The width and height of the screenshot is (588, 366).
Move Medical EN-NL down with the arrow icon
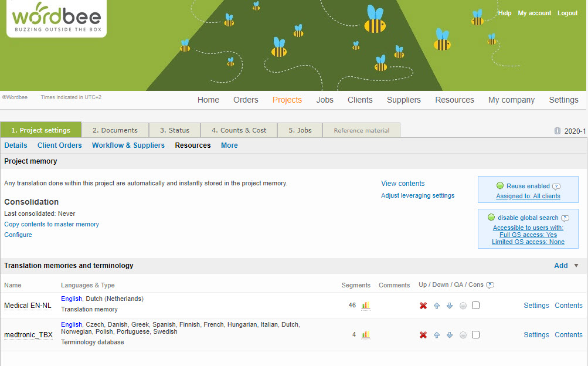[x=450, y=306]
